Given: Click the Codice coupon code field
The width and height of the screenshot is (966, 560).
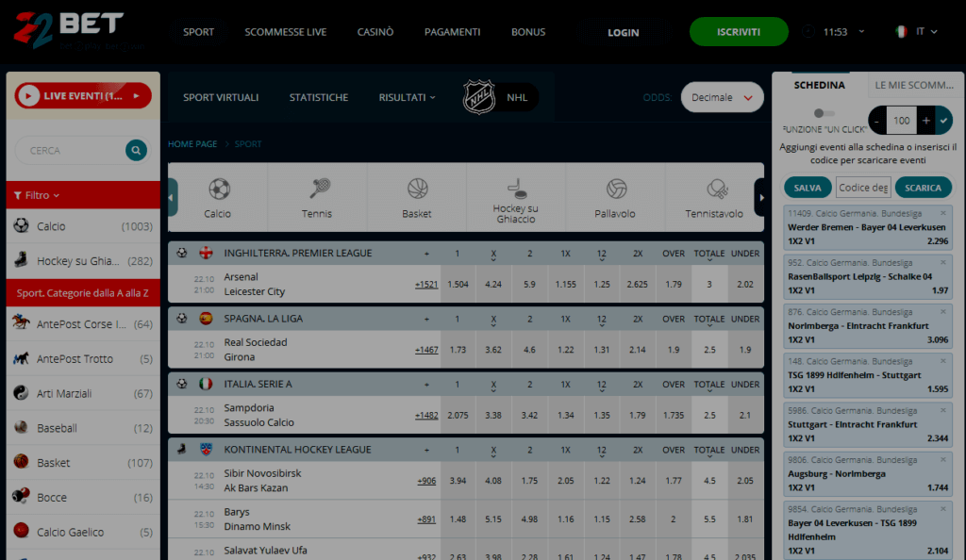Looking at the screenshot, I should (x=863, y=188).
